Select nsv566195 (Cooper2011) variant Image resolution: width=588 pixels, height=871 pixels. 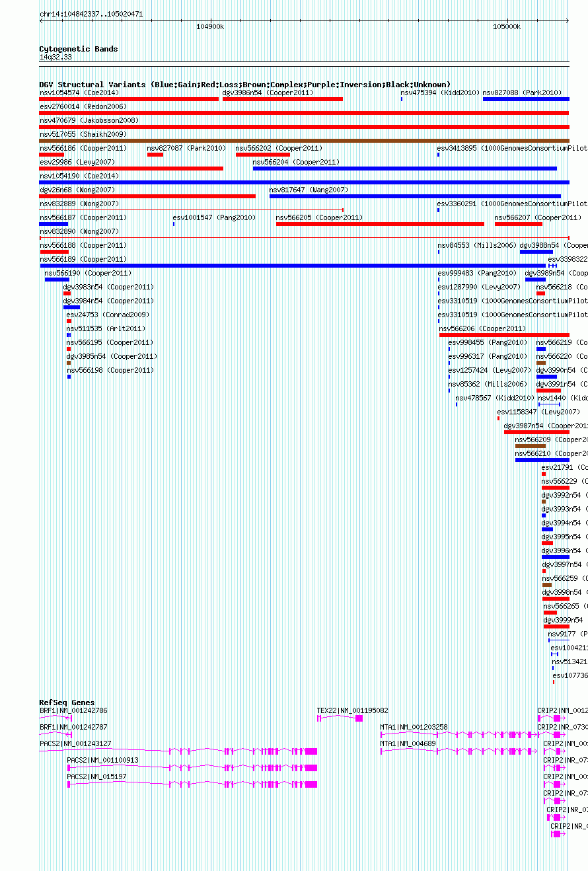110,342
